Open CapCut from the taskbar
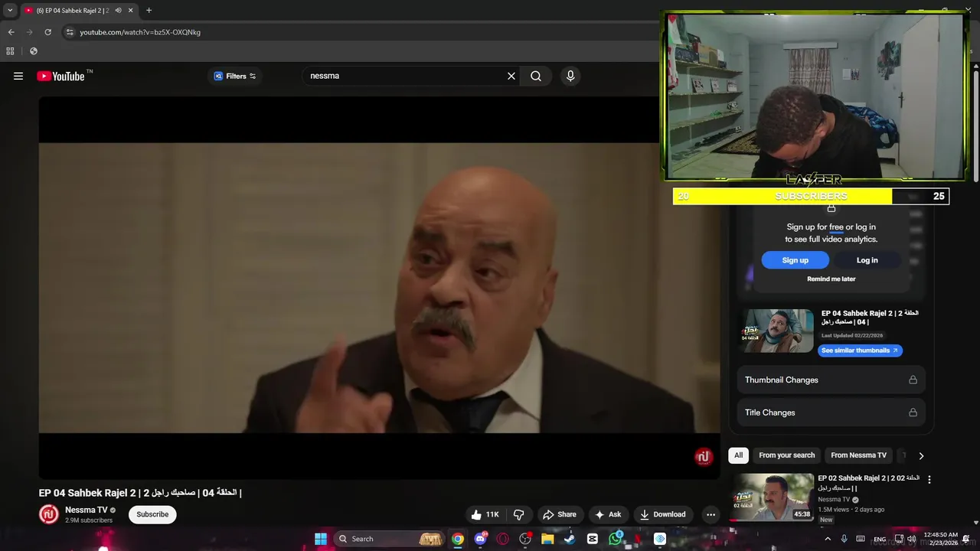The height and width of the screenshot is (551, 980). [x=593, y=539]
